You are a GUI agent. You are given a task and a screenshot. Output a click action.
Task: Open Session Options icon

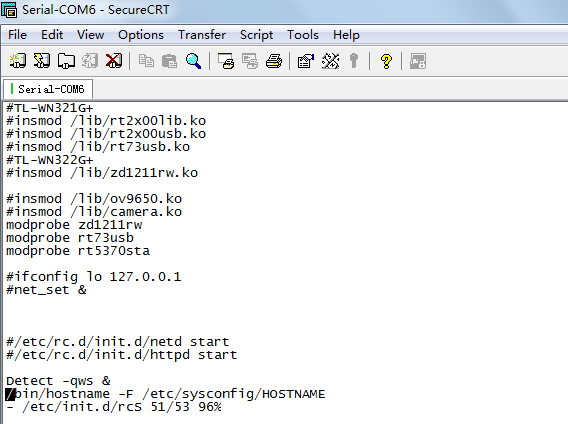(305, 61)
